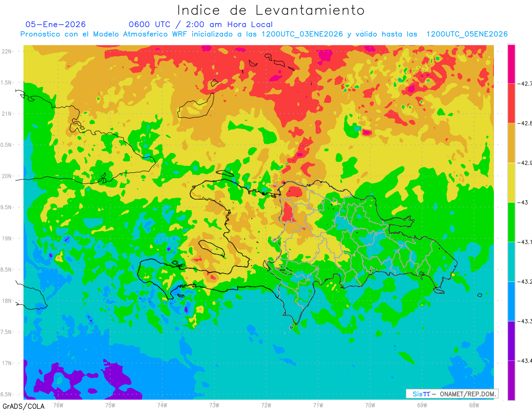Image resolution: width=532 pixels, height=411 pixels.
Task: Pick the dark purple legend swatch below -43.3
Action: pos(511,341)
